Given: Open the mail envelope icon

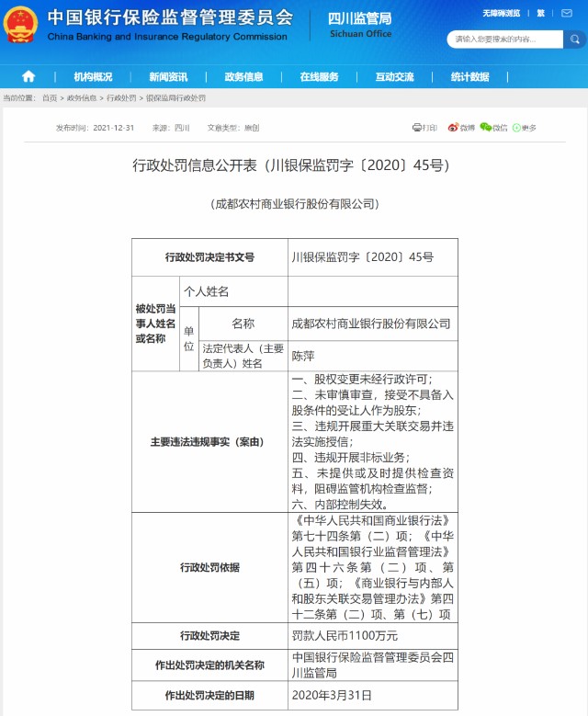Looking at the screenshot, I should tap(567, 13).
